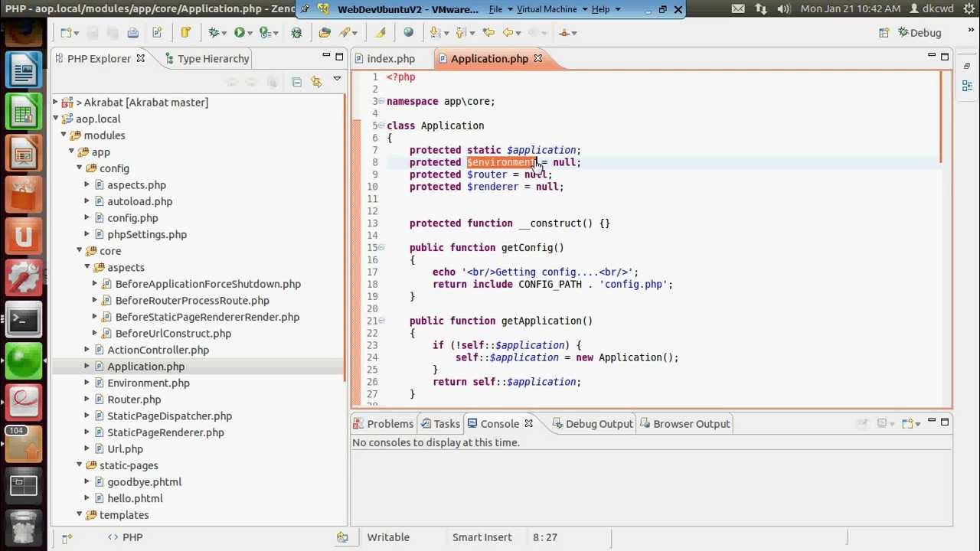The image size is (980, 551).
Task: Click the mail envelope indicator in top panel
Action: click(x=737, y=9)
